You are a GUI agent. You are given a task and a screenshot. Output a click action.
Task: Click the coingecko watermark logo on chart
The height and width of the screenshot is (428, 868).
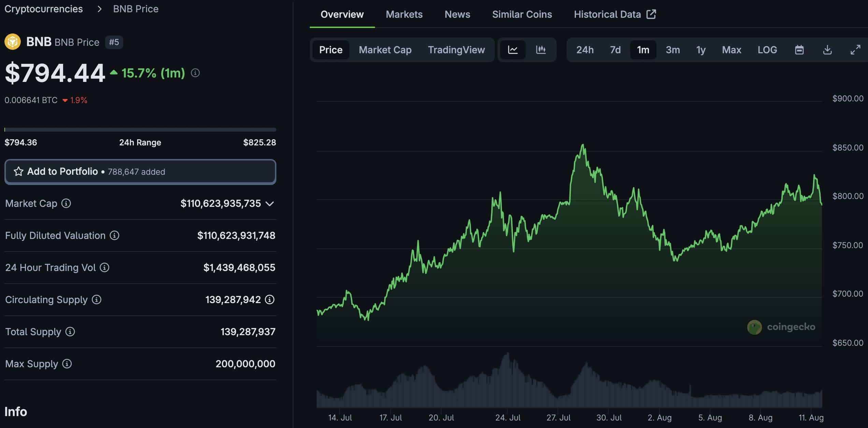point(781,327)
